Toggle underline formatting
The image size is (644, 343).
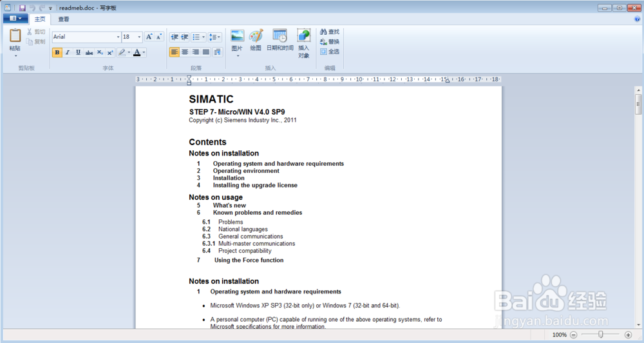pos(78,52)
